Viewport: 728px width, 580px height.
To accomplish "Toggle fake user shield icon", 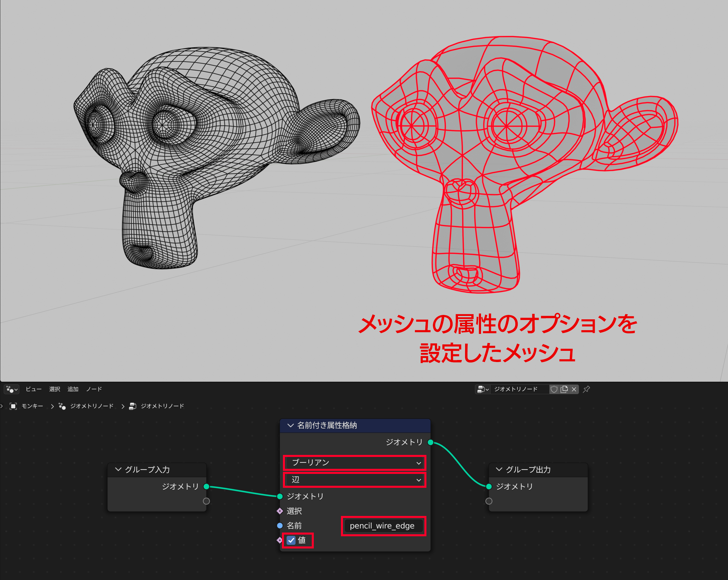I will [554, 389].
